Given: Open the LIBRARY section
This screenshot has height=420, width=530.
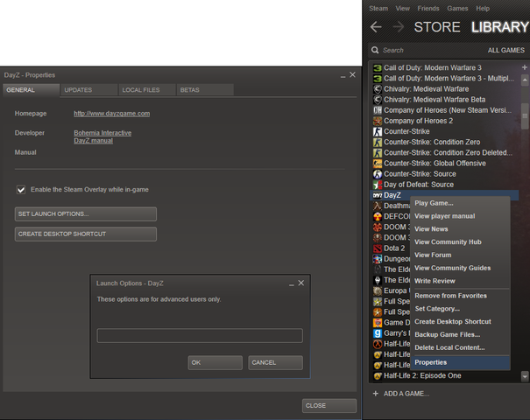Looking at the screenshot, I should 500,27.
